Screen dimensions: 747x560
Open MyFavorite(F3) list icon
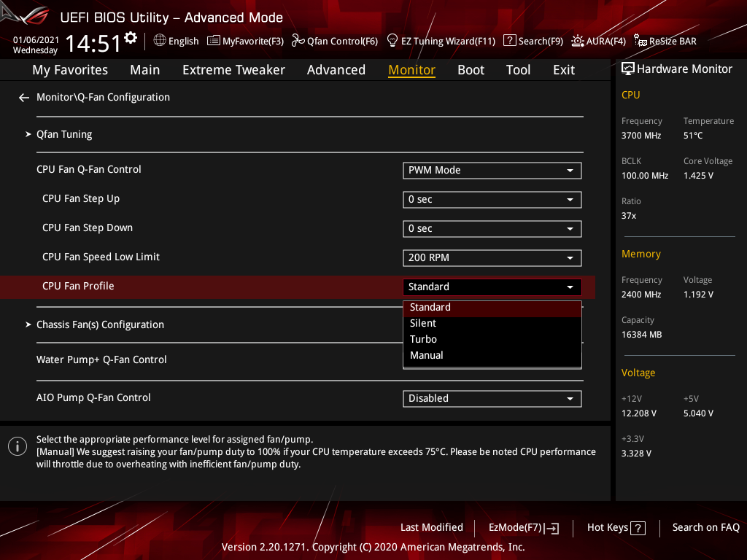(214, 41)
